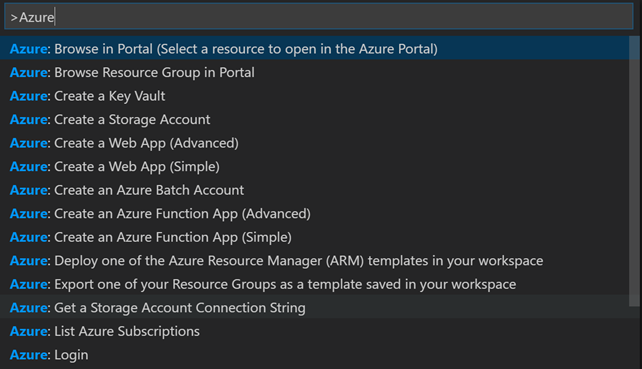This screenshot has width=642, height=369.
Task: Click the command list vertical scrollbar
Action: pyautogui.click(x=634, y=171)
